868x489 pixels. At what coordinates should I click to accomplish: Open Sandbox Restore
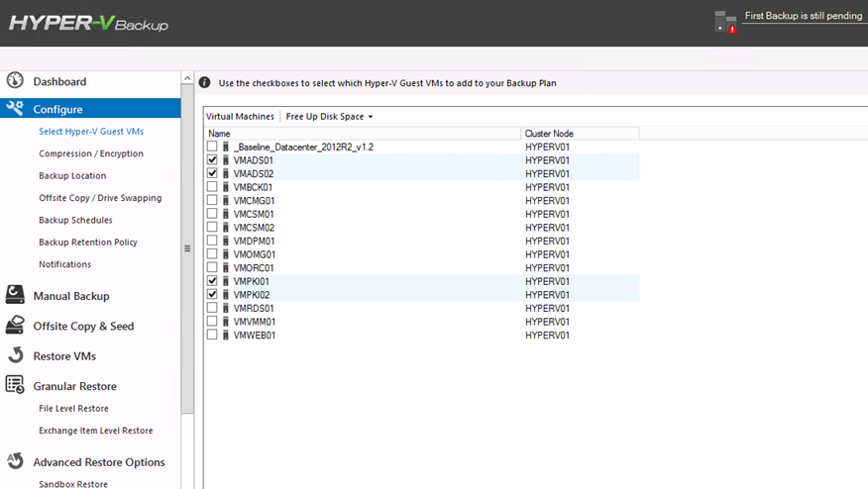coord(73,484)
